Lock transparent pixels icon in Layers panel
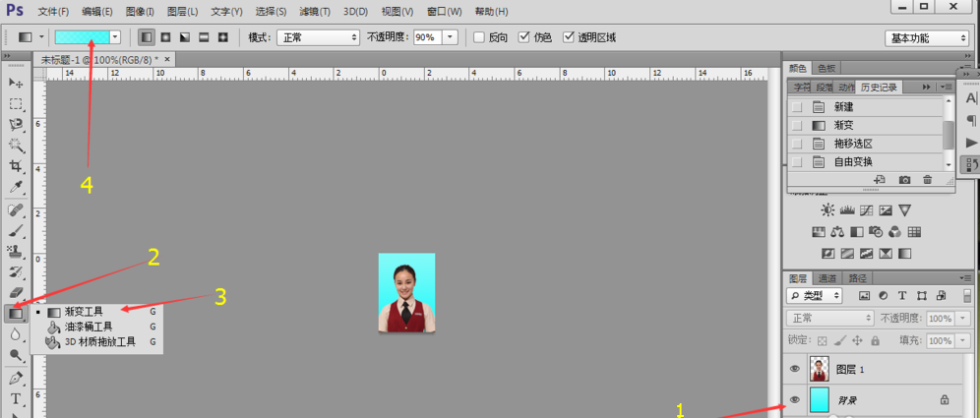The height and width of the screenshot is (418, 980). click(823, 341)
